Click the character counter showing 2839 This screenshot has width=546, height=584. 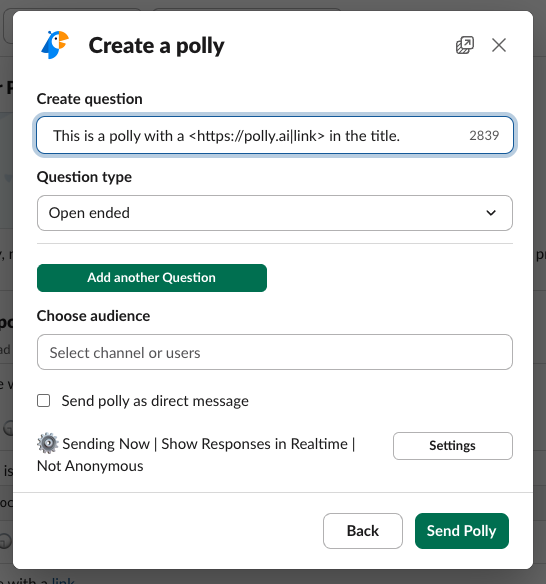[x=484, y=136]
